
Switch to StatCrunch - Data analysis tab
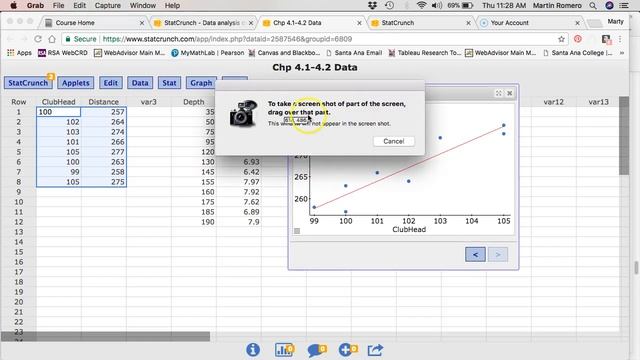click(203, 23)
